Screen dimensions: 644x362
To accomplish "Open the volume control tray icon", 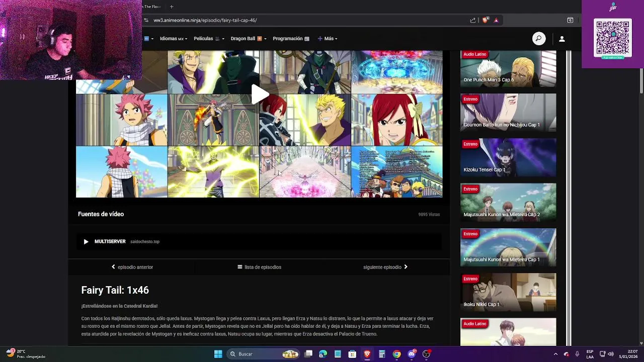I will click(x=611, y=354).
